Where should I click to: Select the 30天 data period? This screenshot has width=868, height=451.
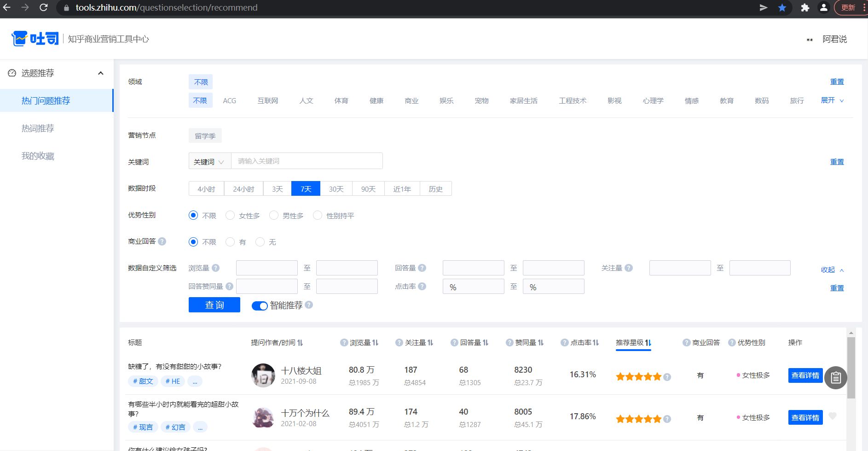click(x=336, y=189)
